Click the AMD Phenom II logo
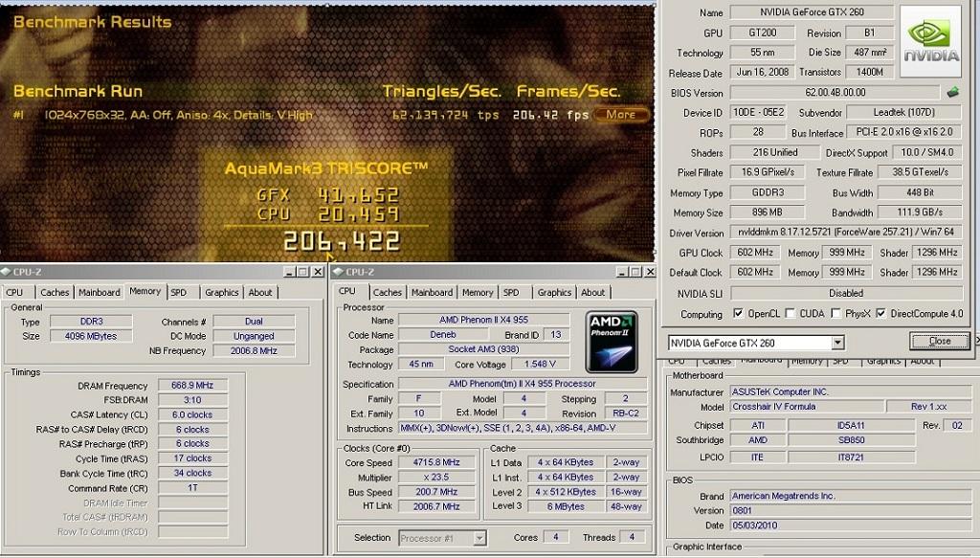 pyautogui.click(x=612, y=342)
